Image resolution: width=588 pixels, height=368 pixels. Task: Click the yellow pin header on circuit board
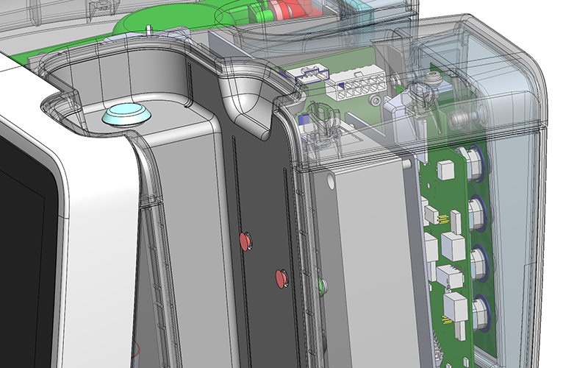pos(442,216)
